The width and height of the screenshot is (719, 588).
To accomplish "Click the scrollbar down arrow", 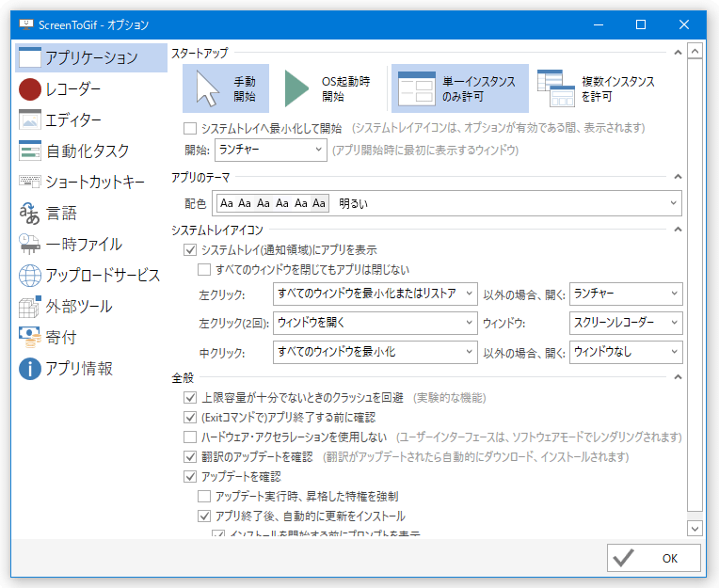I will pos(695,529).
